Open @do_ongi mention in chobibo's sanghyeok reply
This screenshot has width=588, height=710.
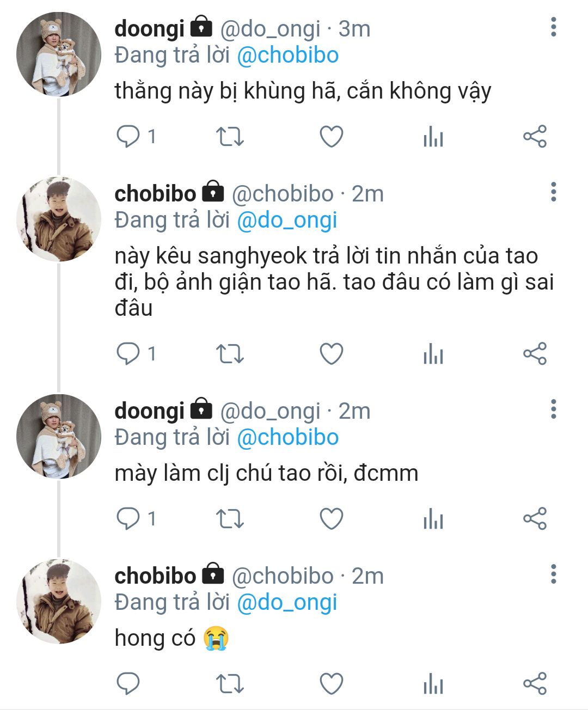(287, 221)
